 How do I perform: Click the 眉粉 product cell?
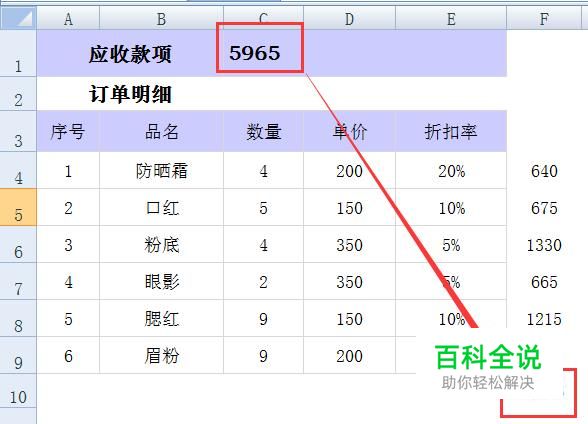pos(161,355)
